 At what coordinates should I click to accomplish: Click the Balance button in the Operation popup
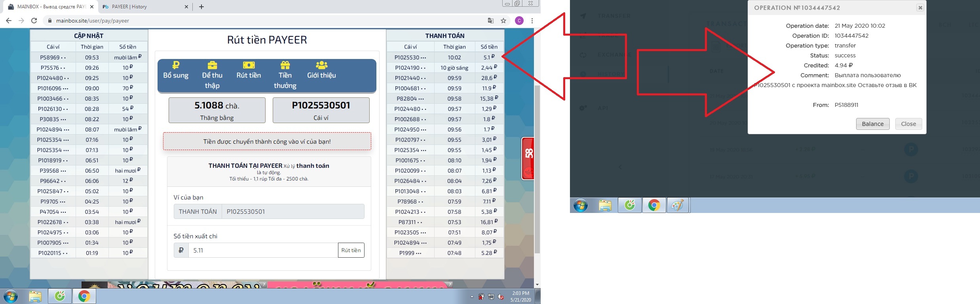coord(873,124)
